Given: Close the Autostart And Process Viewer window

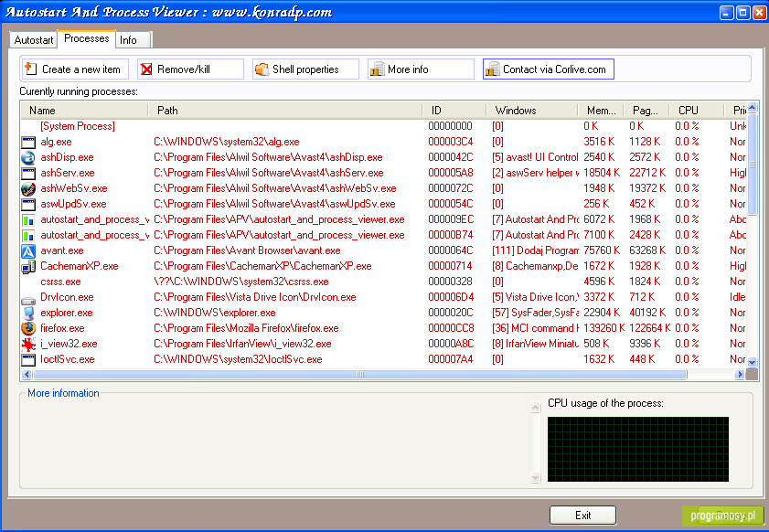Looking at the screenshot, I should click(760, 12).
